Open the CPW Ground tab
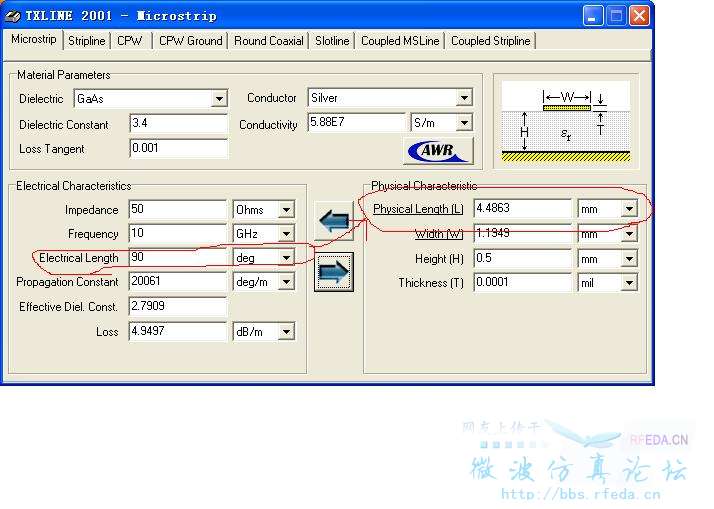Image resolution: width=714 pixels, height=509 pixels. tap(190, 41)
